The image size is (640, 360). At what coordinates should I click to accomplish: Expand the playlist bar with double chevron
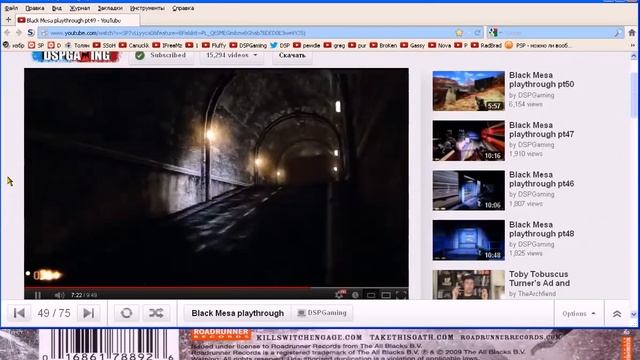click(617, 313)
